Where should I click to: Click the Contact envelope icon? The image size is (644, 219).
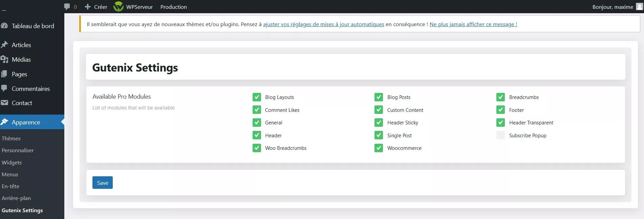coord(4,103)
